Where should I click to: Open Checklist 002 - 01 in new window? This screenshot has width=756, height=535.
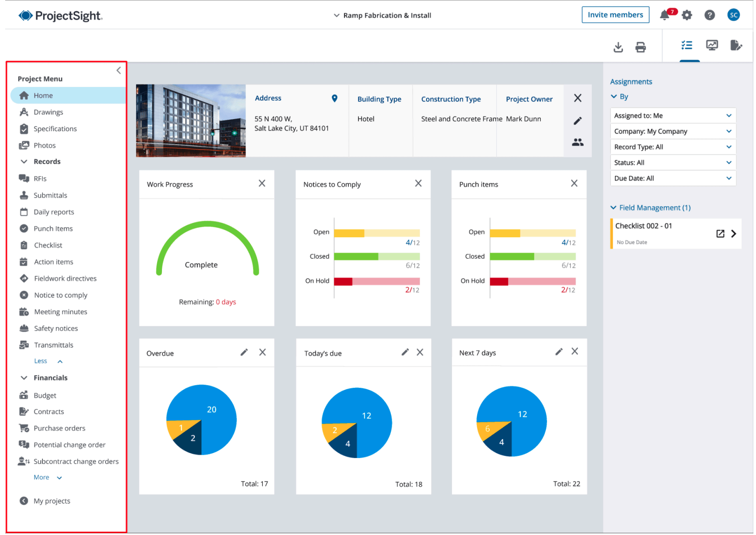point(720,234)
